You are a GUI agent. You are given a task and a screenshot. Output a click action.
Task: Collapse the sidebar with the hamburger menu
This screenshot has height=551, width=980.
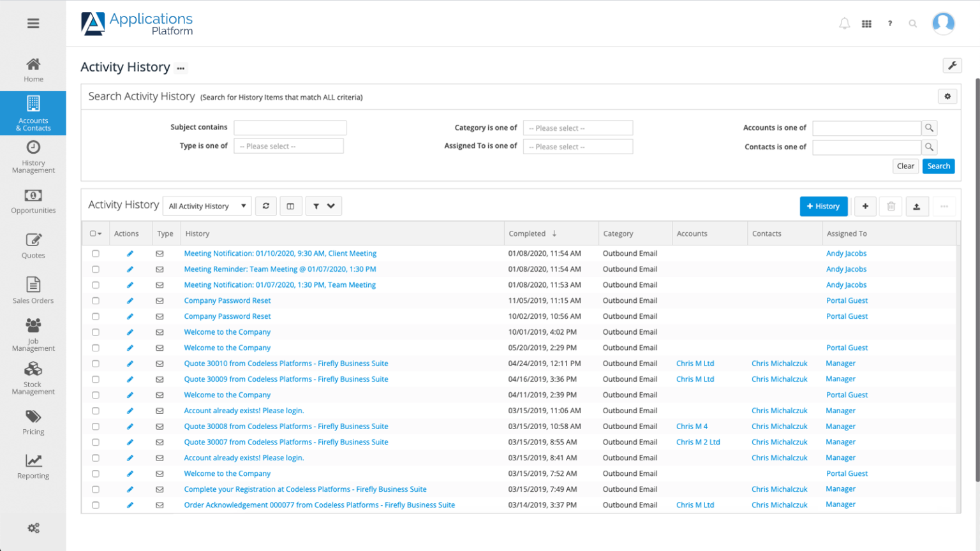tap(33, 23)
